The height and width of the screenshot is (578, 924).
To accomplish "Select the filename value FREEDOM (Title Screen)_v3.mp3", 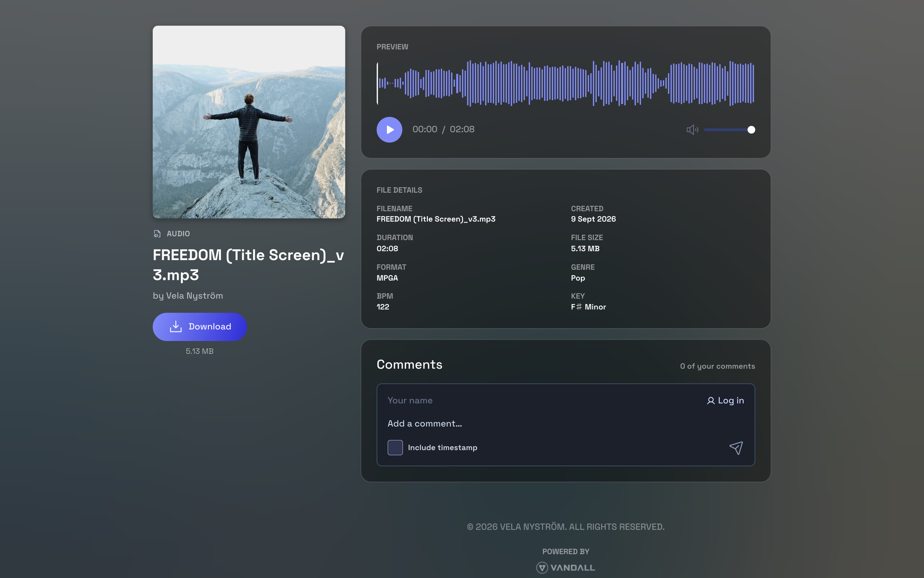I will click(x=436, y=219).
